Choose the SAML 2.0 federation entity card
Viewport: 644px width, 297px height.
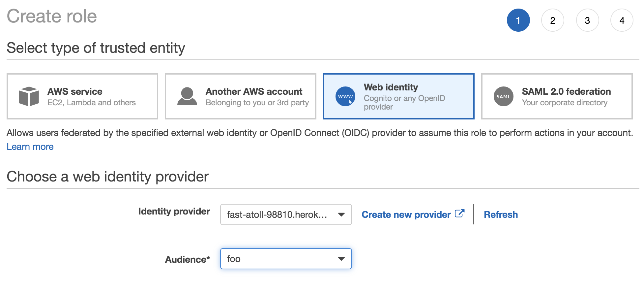click(x=557, y=96)
